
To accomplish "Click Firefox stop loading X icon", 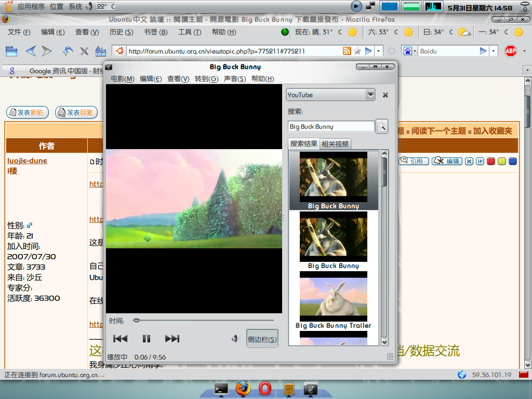I will click(x=84, y=51).
